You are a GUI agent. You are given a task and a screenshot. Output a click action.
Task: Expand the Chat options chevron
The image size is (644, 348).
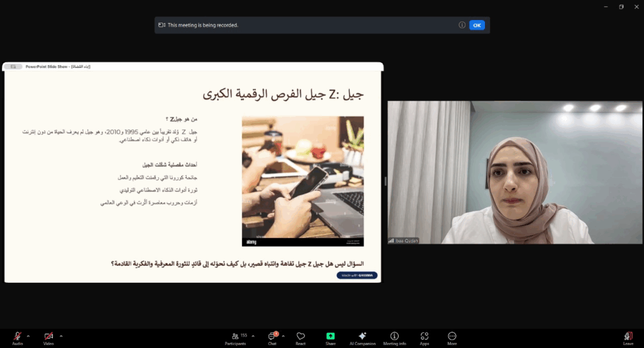click(283, 335)
